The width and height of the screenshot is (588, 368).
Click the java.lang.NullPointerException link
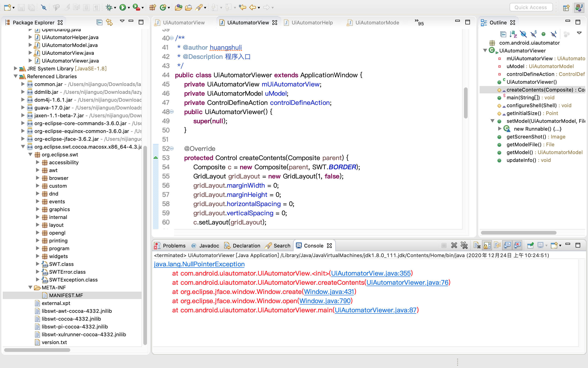click(x=199, y=264)
